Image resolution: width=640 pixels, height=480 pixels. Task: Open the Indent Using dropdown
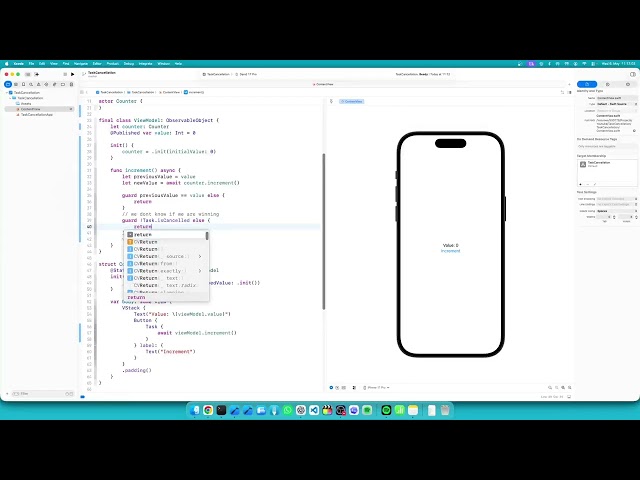coord(617,211)
